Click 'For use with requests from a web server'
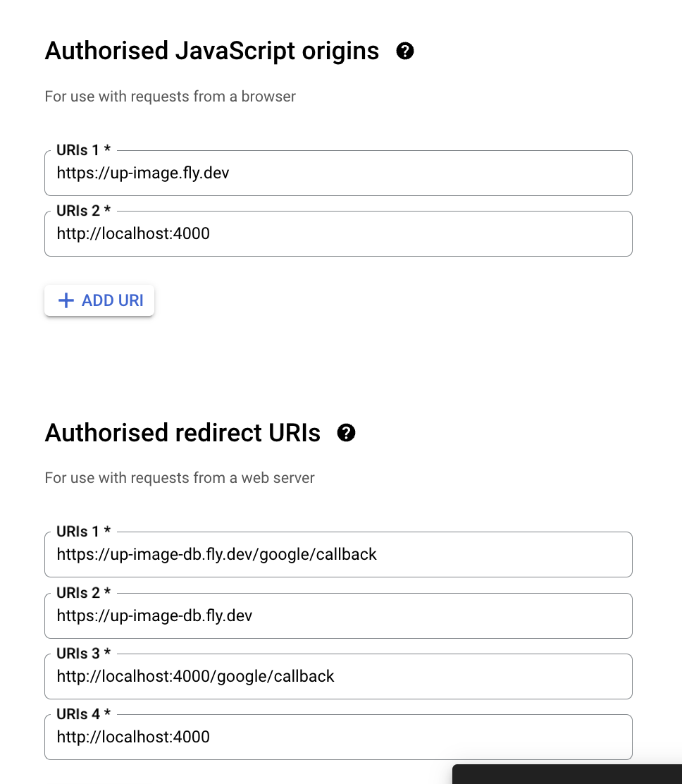Screen dimensions: 682x784 [179, 477]
